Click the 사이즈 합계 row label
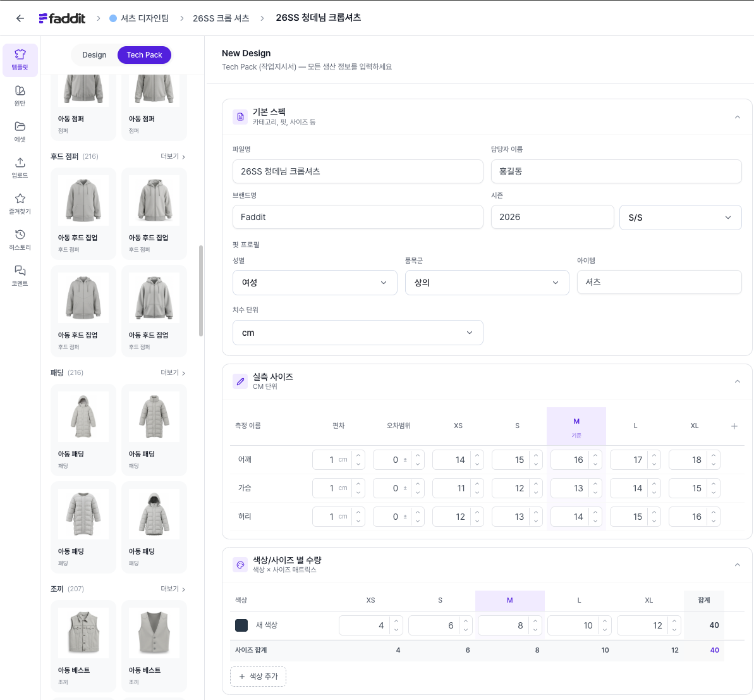The image size is (754, 700). pos(251,650)
